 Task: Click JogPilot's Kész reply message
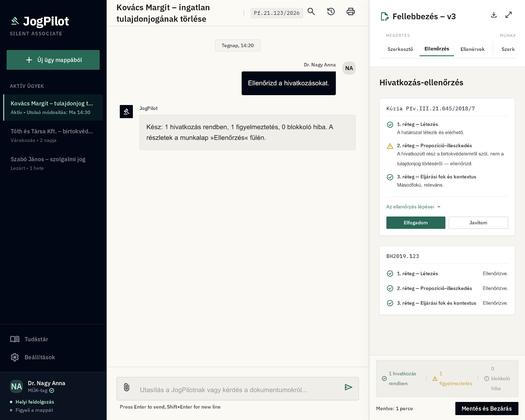(247, 133)
